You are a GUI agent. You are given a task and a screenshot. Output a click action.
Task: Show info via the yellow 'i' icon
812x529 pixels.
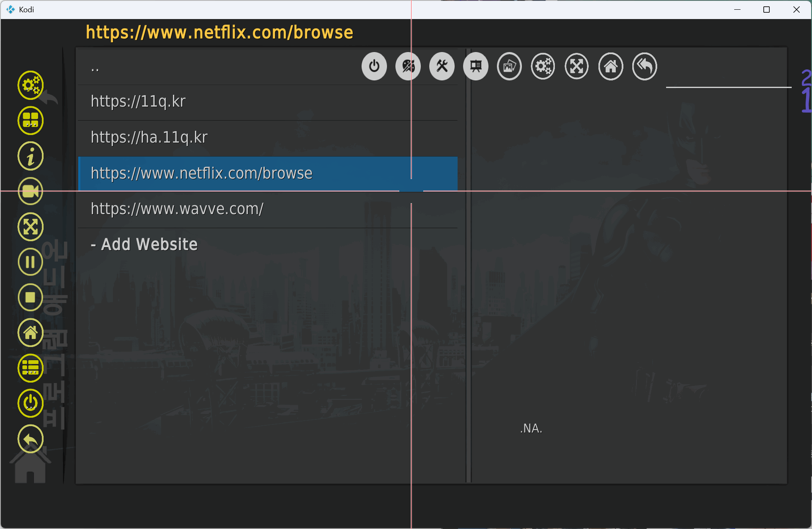tap(30, 156)
